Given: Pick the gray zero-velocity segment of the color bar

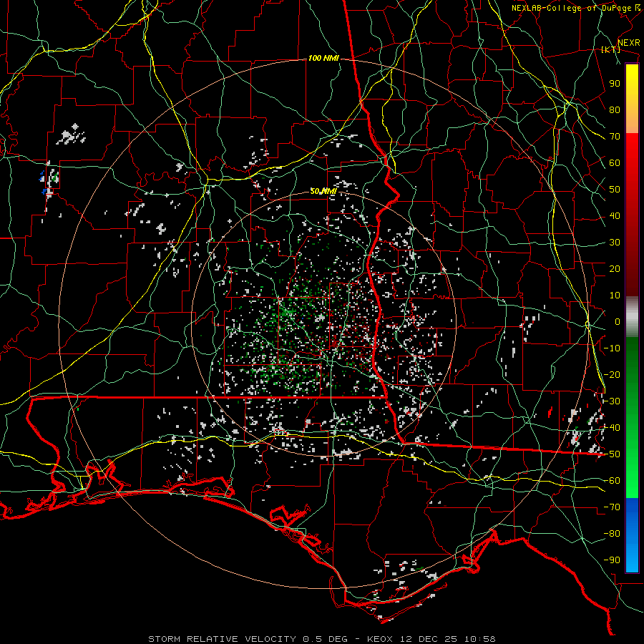Looking at the screenshot, I should coord(632,317).
